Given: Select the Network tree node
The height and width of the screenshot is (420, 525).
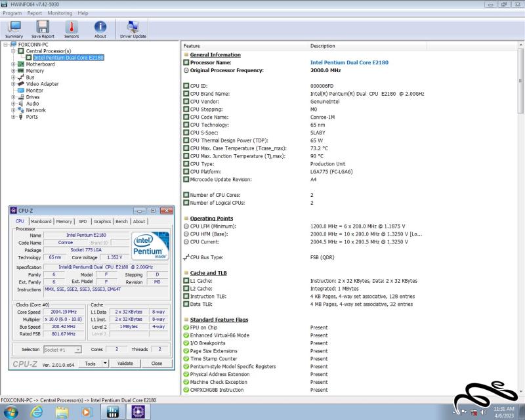Looking at the screenshot, I should pyautogui.click(x=36, y=110).
